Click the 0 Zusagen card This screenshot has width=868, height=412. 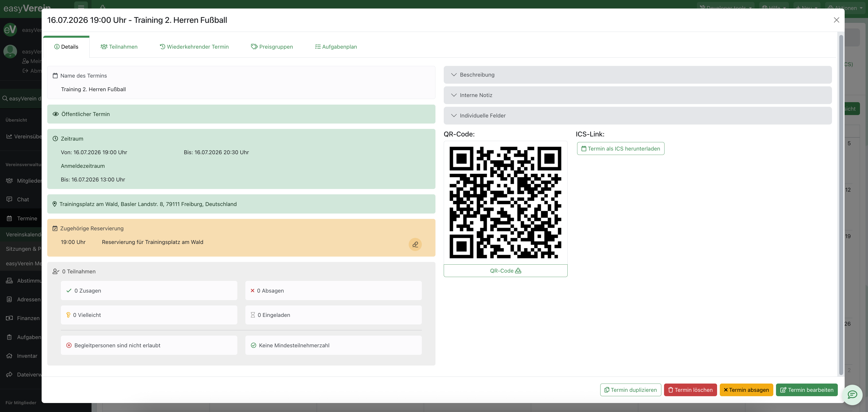(x=149, y=290)
